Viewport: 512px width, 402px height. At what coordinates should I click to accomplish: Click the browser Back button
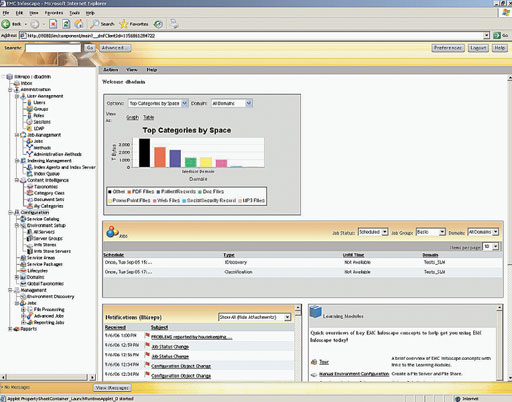pos(11,24)
